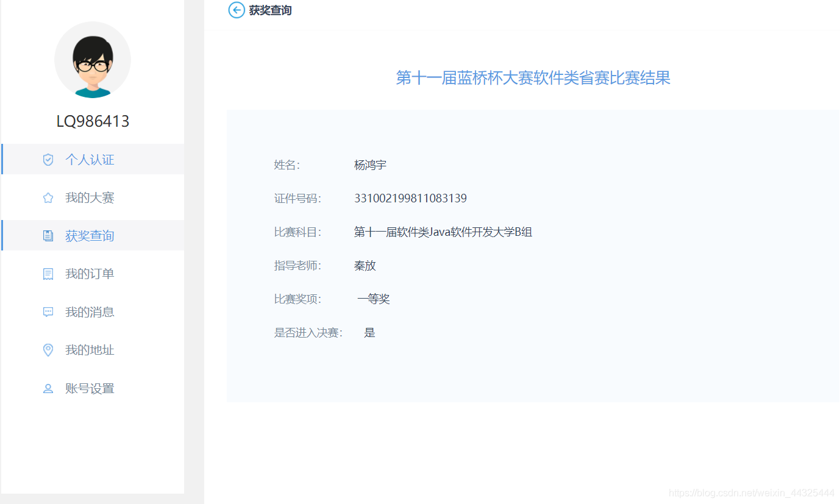The image size is (840, 504).
Task: Click the username LQ986413
Action: coord(93,121)
